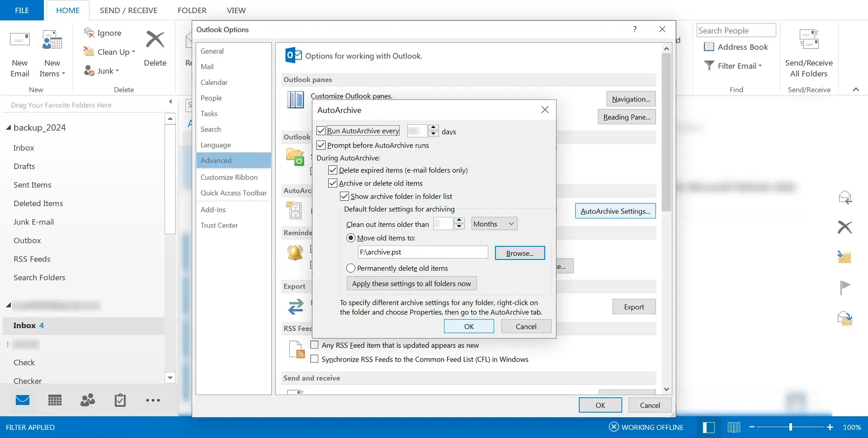
Task: Expand the Junk dropdown
Action: 117,71
